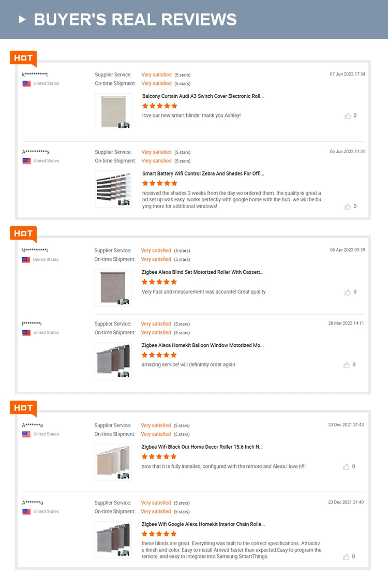This screenshot has height=588, width=388.
Task: Click the United States flag under k**********t
Action: click(x=26, y=83)
